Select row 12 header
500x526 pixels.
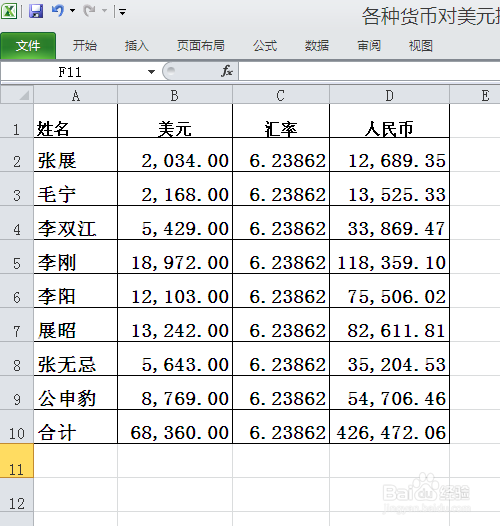tap(17, 495)
